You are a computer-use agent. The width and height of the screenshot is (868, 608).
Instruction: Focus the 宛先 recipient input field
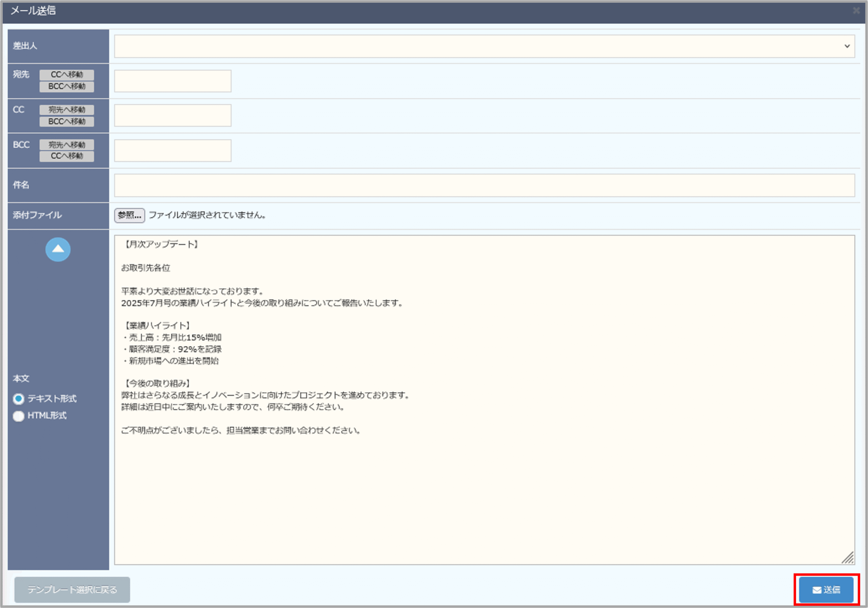click(172, 81)
